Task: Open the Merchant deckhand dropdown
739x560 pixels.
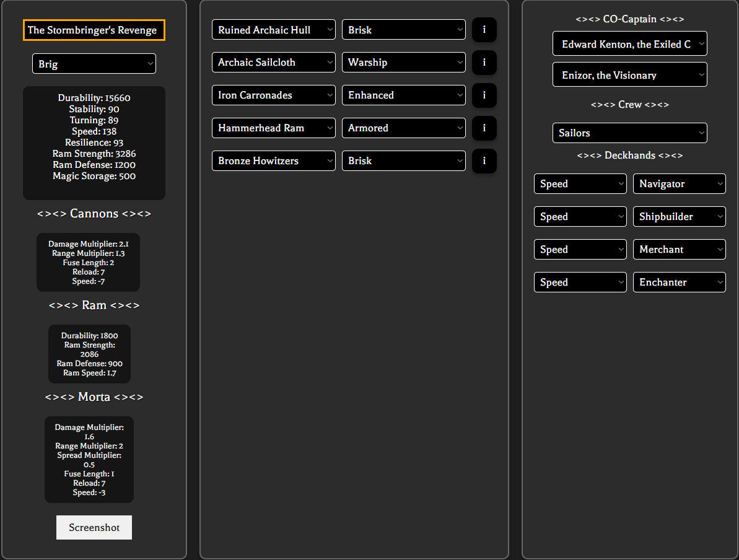Action: [680, 250]
